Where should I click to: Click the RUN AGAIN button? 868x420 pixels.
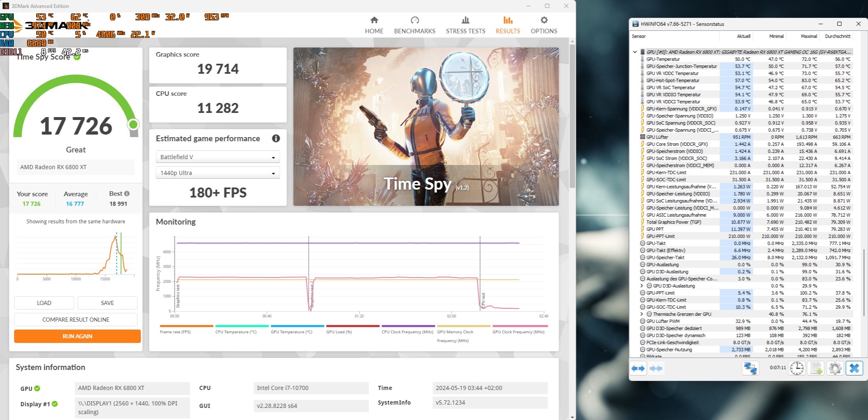[x=77, y=336]
